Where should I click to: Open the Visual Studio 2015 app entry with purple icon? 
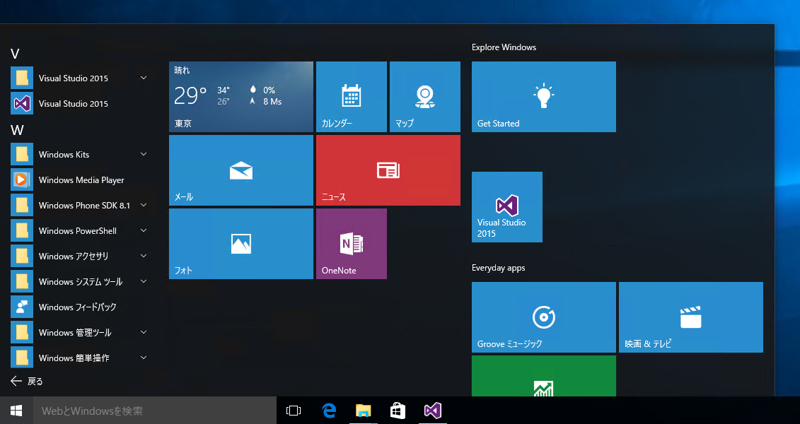pos(79,104)
